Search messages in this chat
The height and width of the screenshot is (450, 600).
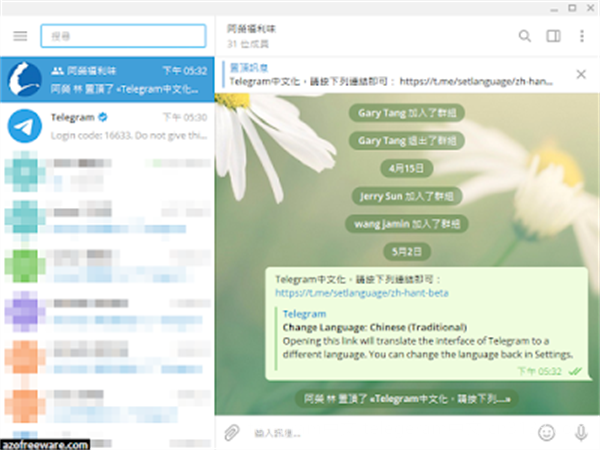click(525, 36)
